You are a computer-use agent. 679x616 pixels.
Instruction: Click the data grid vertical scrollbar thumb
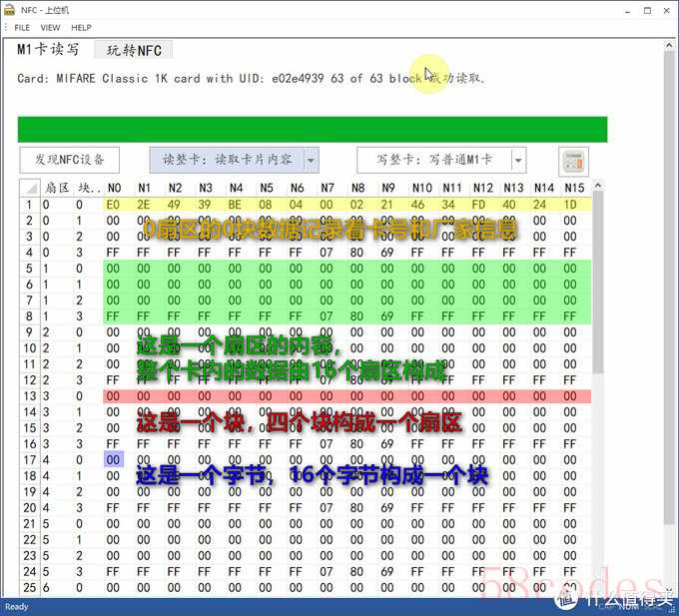598,282
